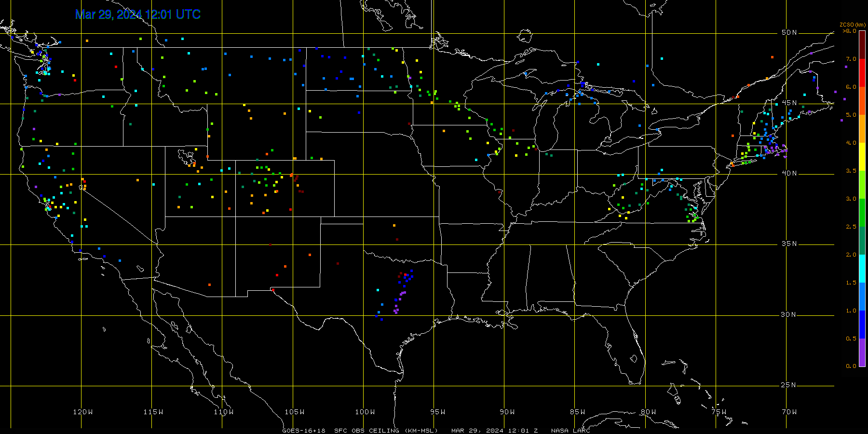The width and height of the screenshot is (868, 434).
Task: Select the 75W longitude label
Action: tap(719, 412)
